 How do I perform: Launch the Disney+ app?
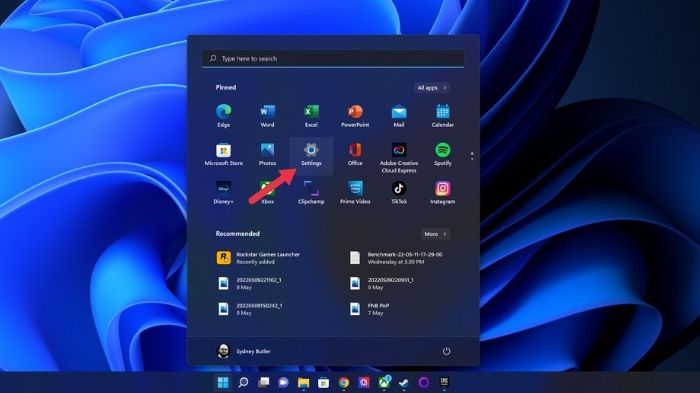224,192
